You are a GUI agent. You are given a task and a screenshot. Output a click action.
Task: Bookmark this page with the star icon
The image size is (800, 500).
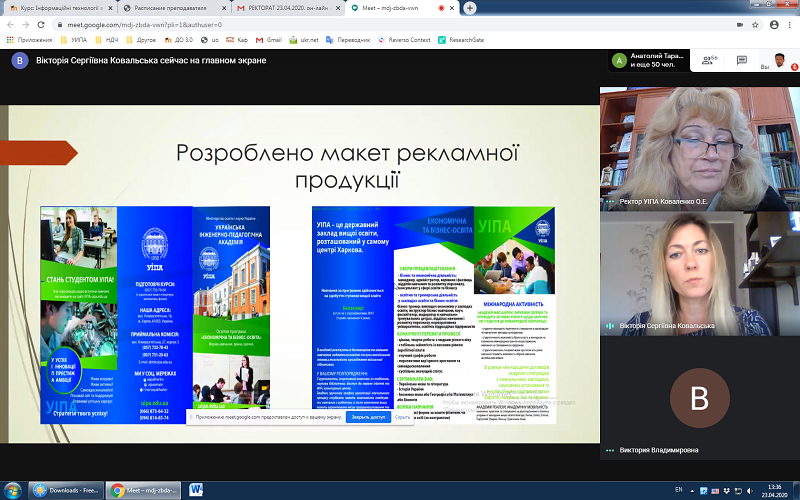(x=755, y=24)
